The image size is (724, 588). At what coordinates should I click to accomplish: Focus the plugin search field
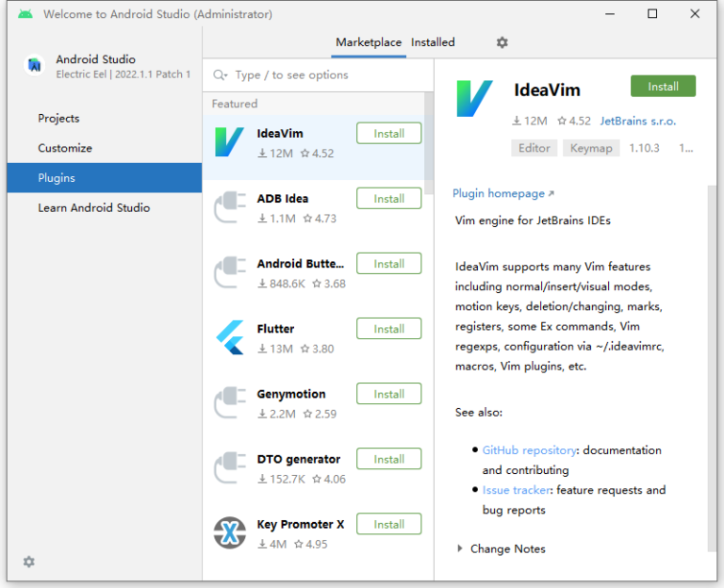click(x=321, y=75)
